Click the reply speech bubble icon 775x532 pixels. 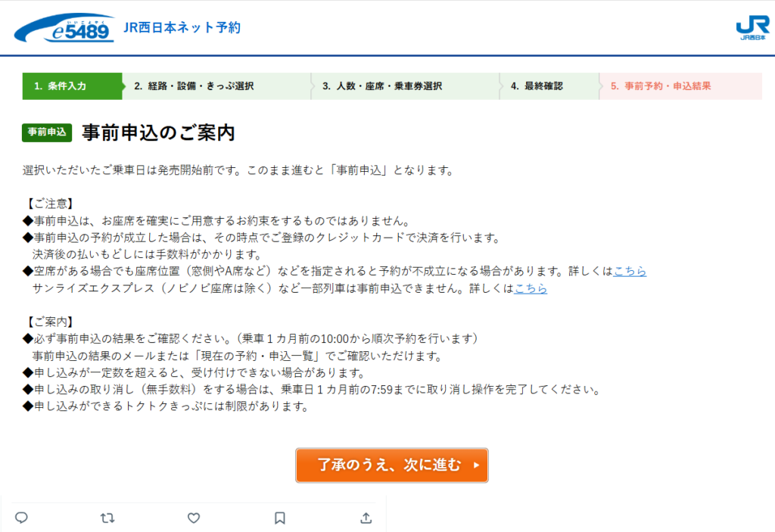(22, 518)
